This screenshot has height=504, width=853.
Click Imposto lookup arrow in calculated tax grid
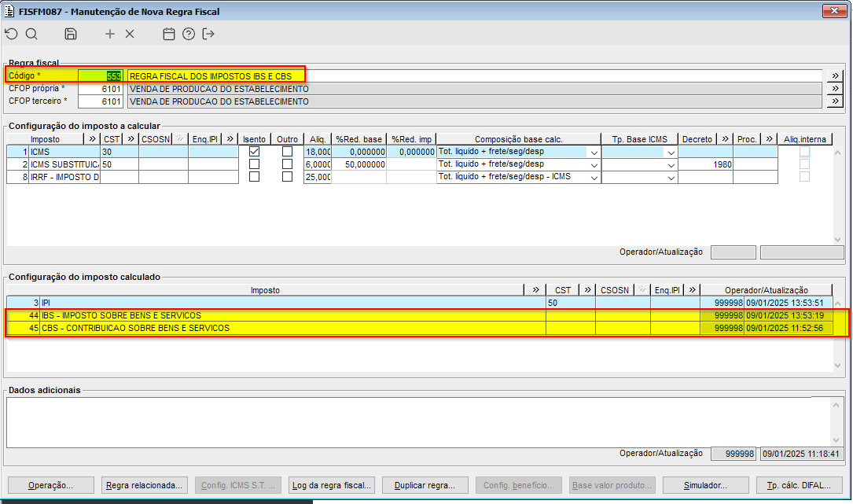(536, 289)
